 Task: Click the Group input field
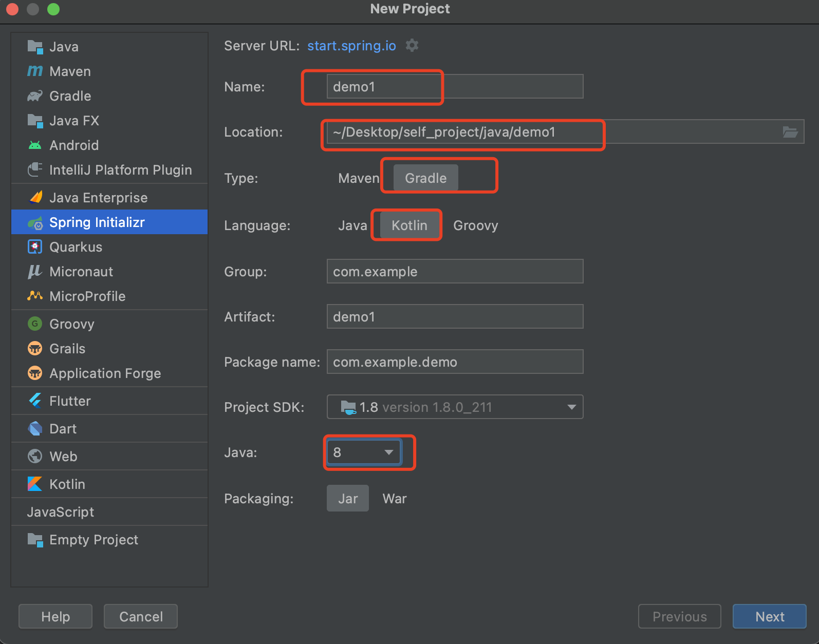tap(455, 271)
